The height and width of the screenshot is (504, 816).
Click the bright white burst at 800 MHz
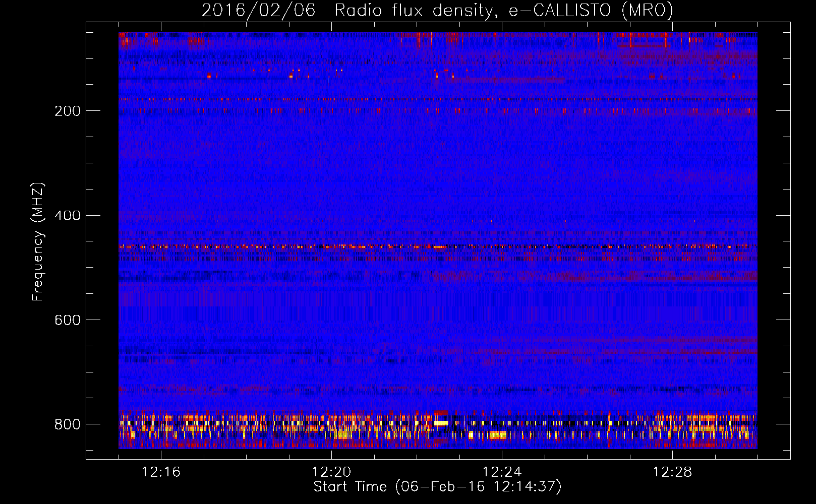441,423
